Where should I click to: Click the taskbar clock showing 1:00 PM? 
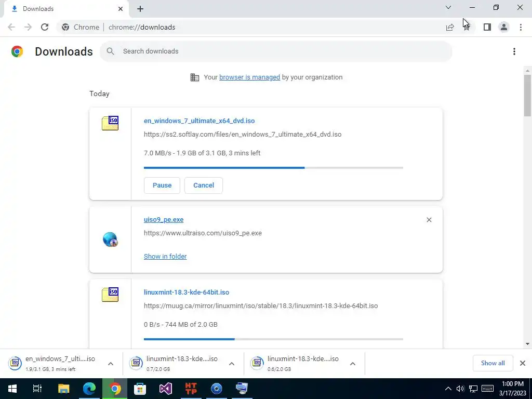coord(512,389)
